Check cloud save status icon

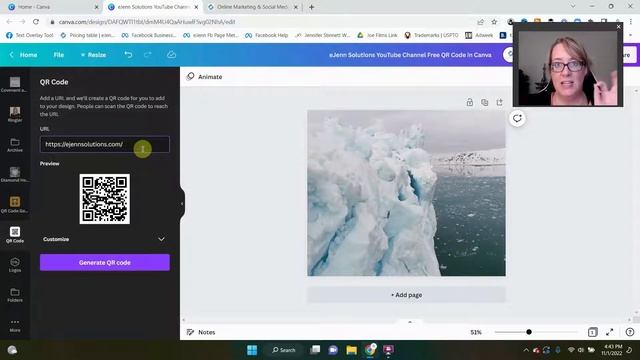171,55
